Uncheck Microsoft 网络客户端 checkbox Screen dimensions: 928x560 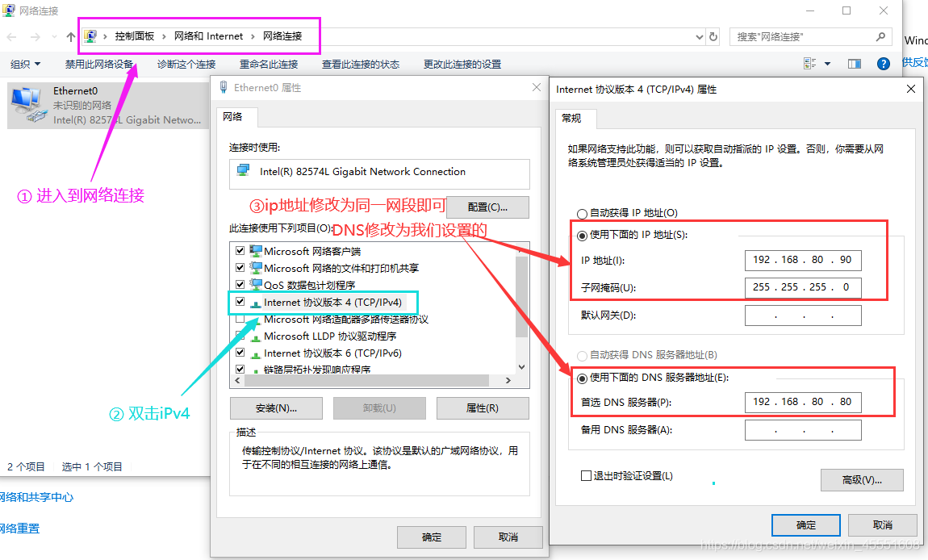pos(240,250)
